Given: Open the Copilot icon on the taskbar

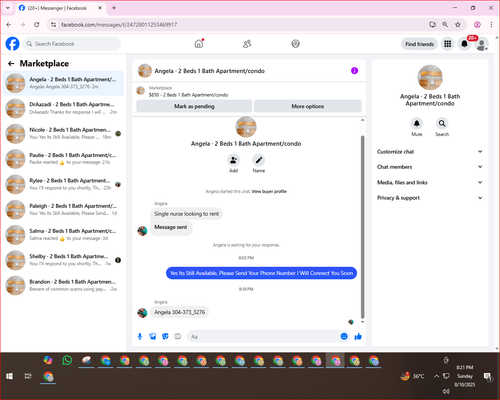Looking at the screenshot, I should tap(48, 360).
